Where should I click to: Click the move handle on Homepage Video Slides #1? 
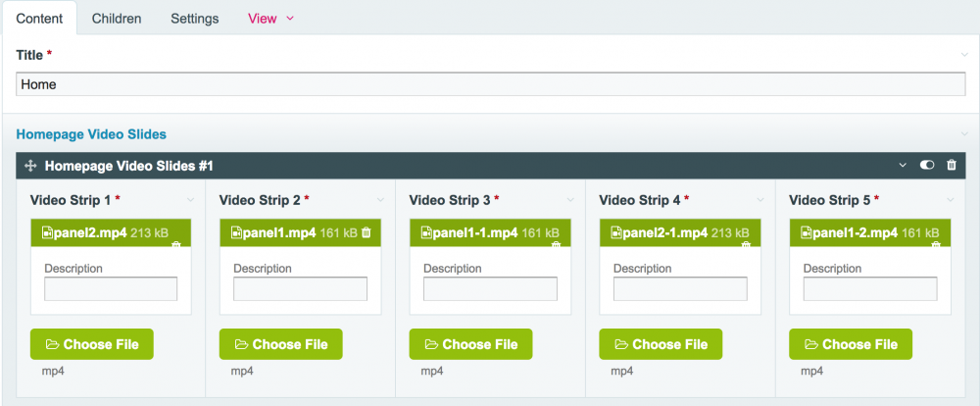(30, 166)
